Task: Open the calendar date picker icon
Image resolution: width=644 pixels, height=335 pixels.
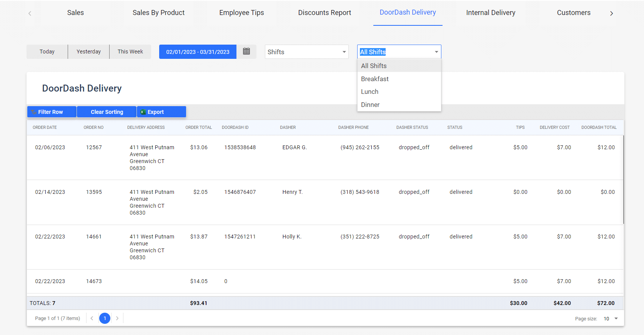Action: click(x=246, y=51)
